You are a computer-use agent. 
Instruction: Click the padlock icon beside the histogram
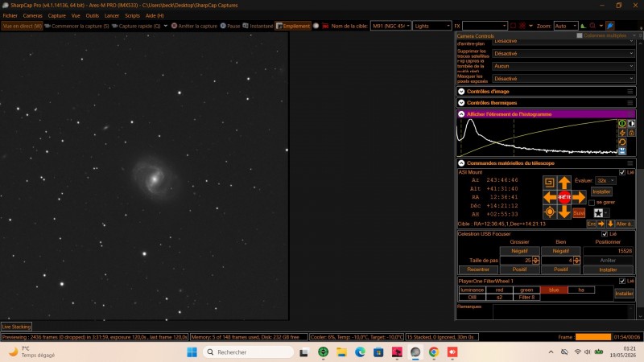[632, 133]
